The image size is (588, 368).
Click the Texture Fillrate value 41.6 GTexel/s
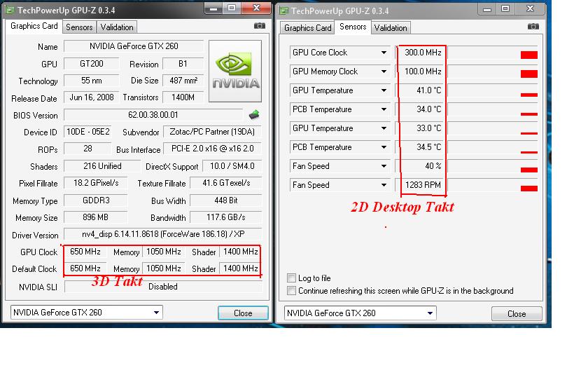tap(225, 183)
